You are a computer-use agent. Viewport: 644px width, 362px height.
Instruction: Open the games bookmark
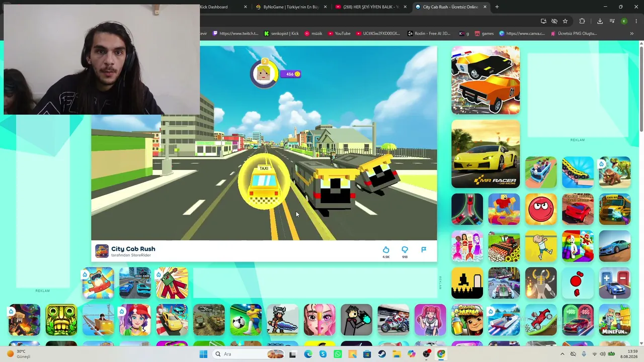(484, 34)
